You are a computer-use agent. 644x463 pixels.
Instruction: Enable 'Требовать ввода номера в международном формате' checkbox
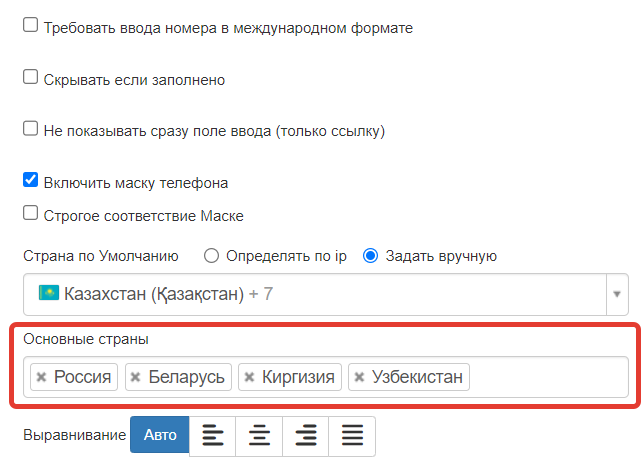coord(30,25)
